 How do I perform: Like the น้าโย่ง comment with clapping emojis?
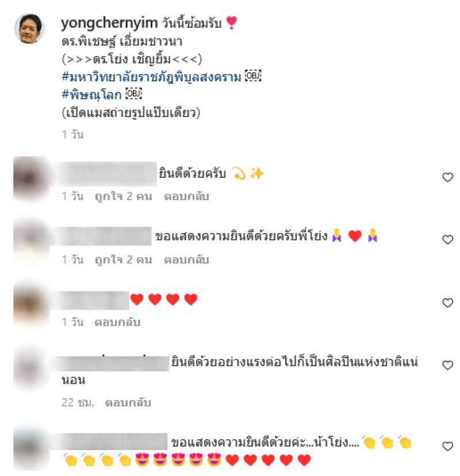[447, 446]
